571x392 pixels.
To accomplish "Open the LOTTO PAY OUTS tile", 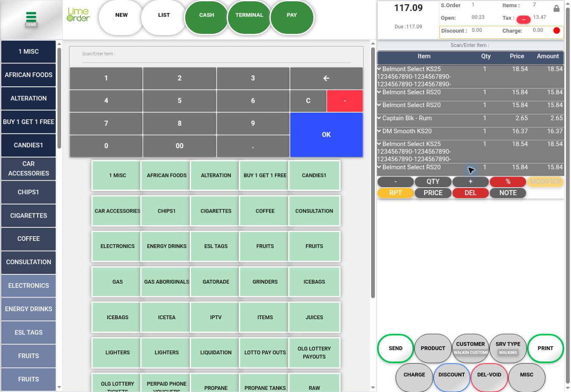I will click(x=265, y=352).
